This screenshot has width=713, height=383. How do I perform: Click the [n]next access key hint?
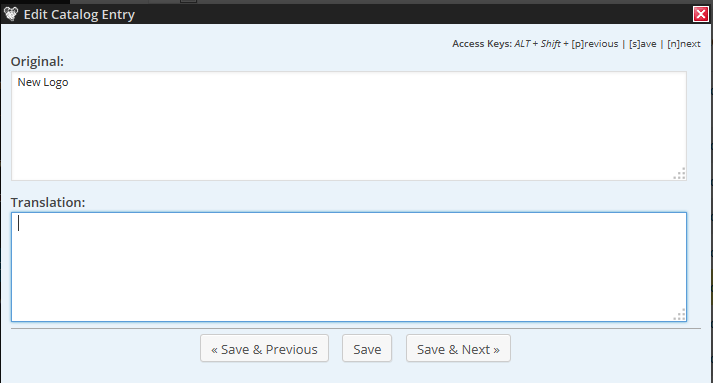(684, 44)
